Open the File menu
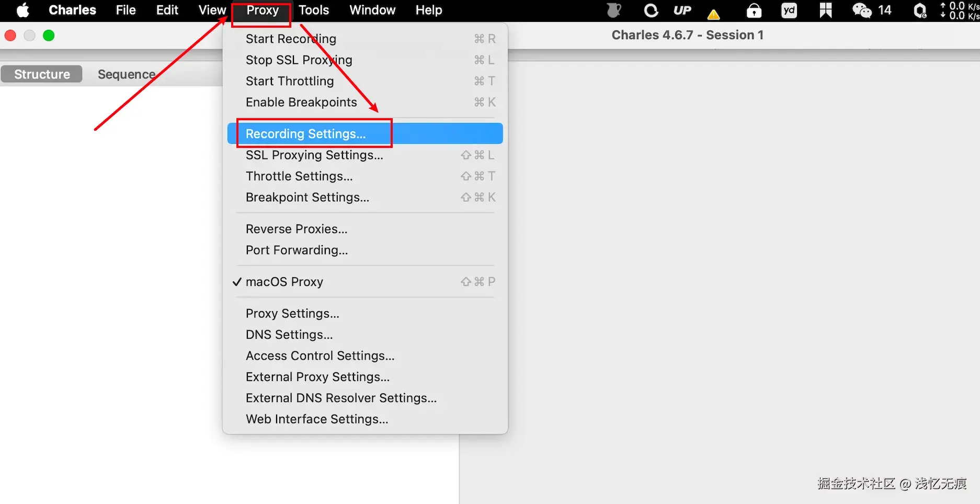This screenshot has width=980, height=504. point(126,10)
